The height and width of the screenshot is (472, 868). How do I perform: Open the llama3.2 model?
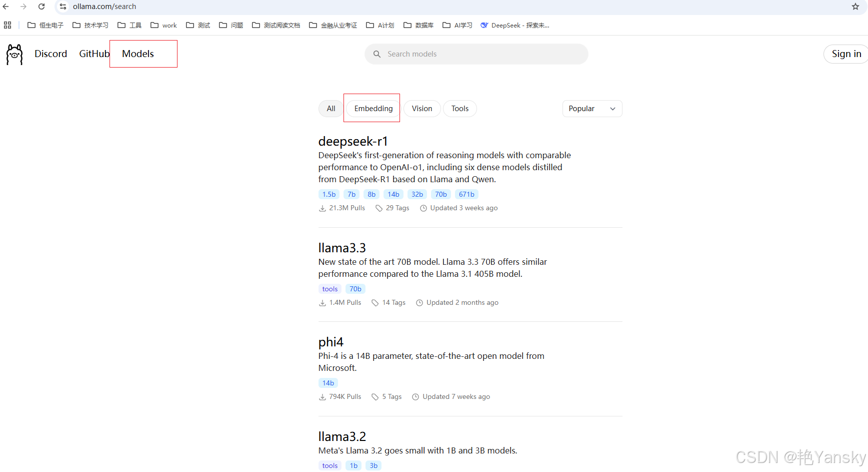[x=342, y=436]
